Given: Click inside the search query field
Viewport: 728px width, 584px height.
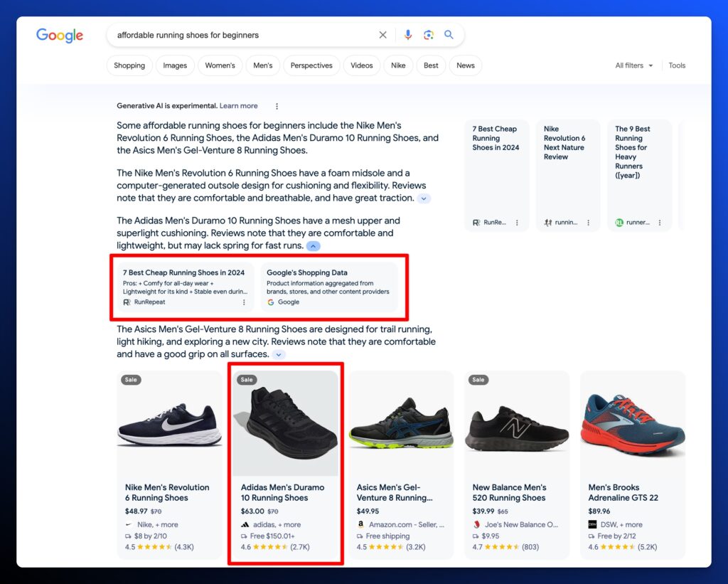Looking at the screenshot, I should [242, 35].
